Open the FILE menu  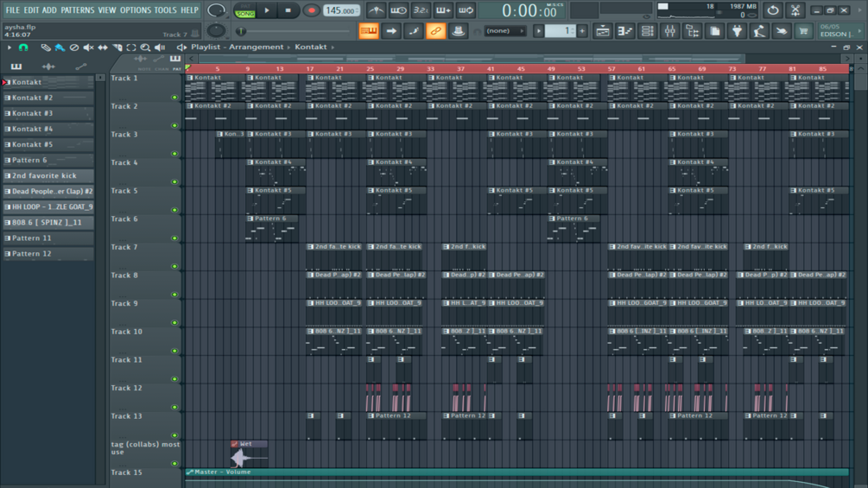12,10
